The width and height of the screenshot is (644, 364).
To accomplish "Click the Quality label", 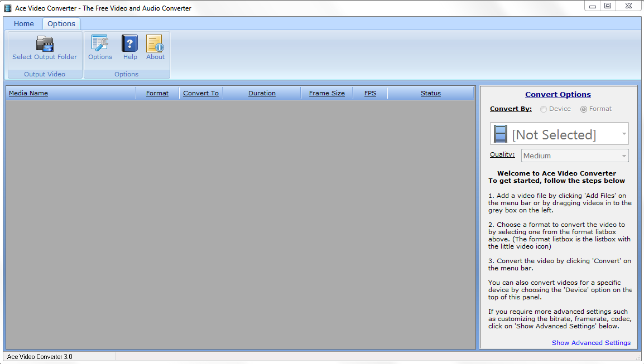I will [502, 154].
